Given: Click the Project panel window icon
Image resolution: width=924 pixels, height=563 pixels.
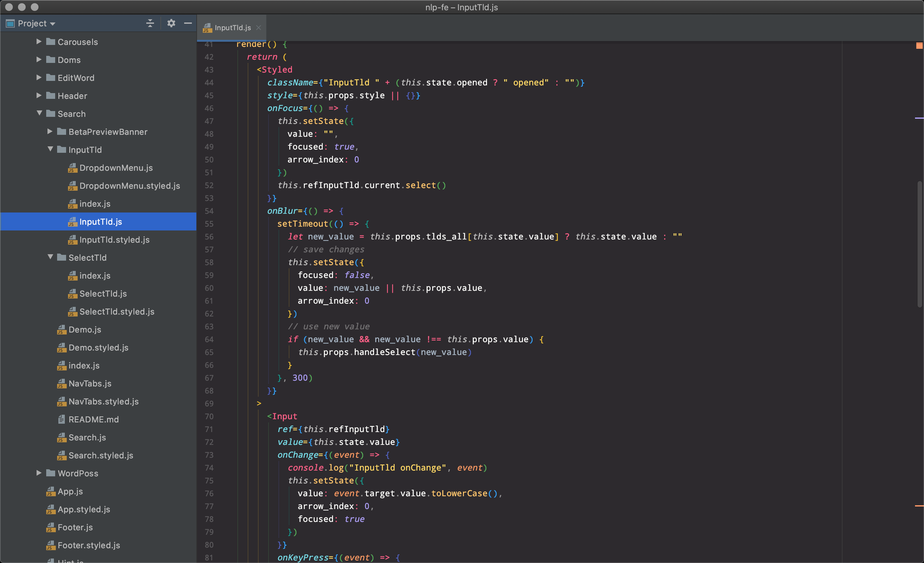Looking at the screenshot, I should pyautogui.click(x=10, y=23).
